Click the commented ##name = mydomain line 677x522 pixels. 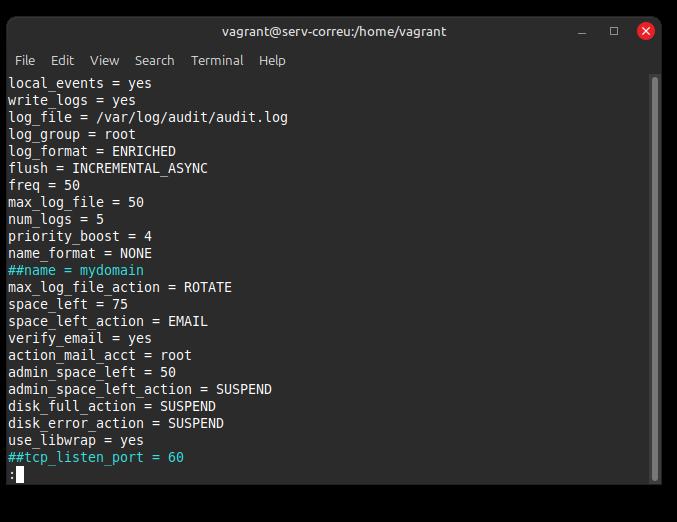click(76, 270)
